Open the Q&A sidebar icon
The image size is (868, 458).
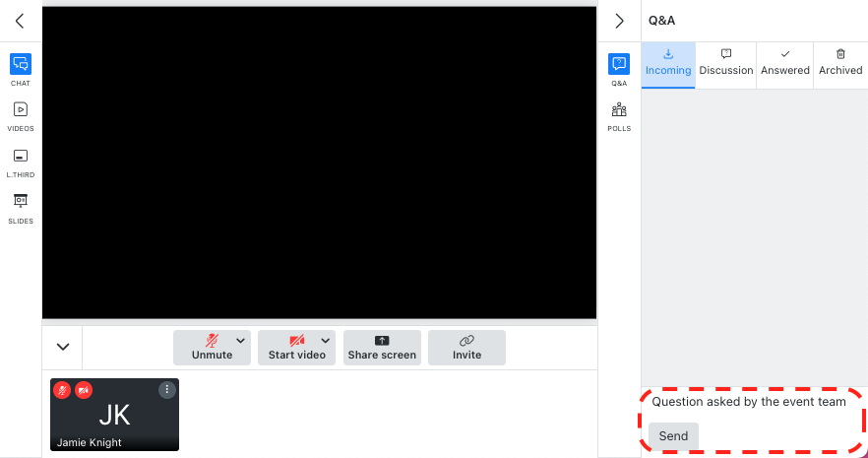point(619,64)
